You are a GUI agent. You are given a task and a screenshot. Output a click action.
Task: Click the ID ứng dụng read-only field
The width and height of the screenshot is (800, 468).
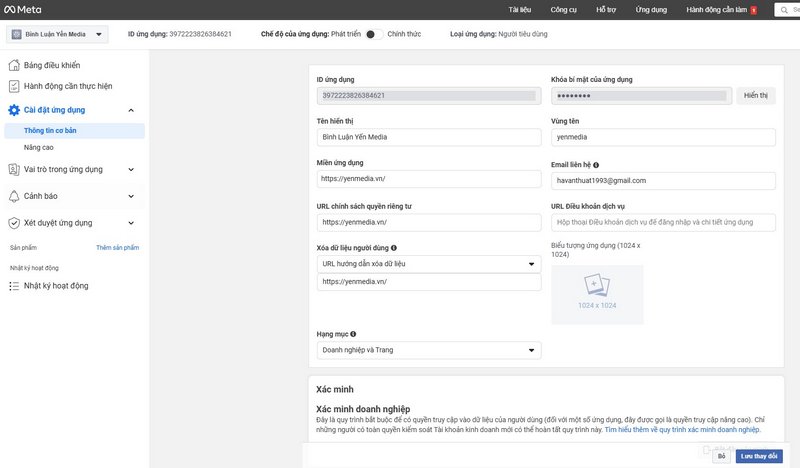[x=429, y=95]
